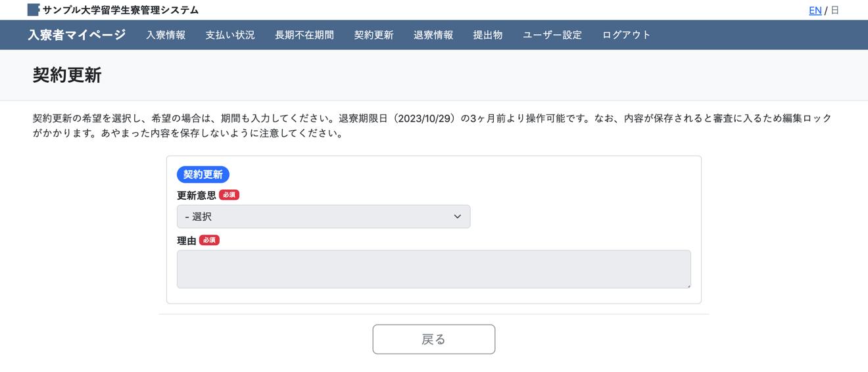Viewport: 868px width, 372px height.
Task: Select the 日 language option
Action: click(x=835, y=11)
